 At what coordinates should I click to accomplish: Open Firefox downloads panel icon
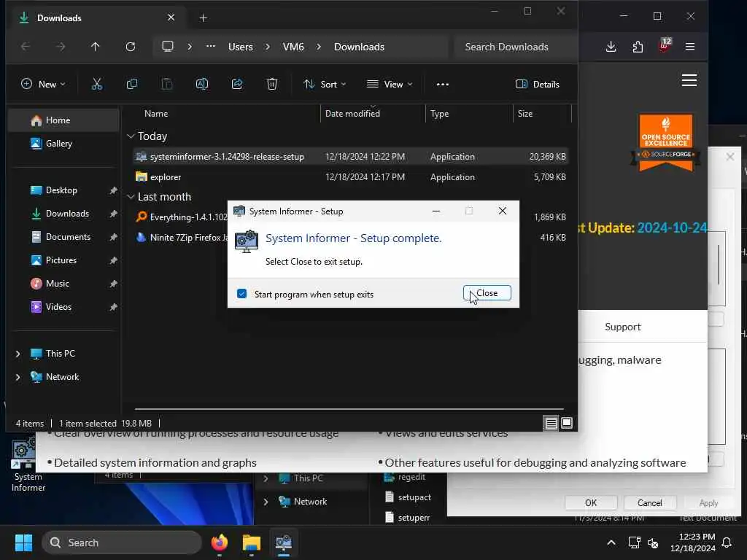611,47
